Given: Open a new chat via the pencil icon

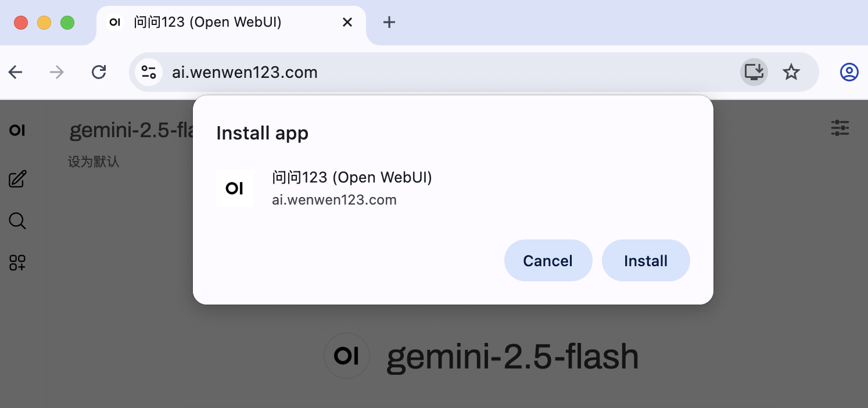Looking at the screenshot, I should pyautogui.click(x=17, y=179).
